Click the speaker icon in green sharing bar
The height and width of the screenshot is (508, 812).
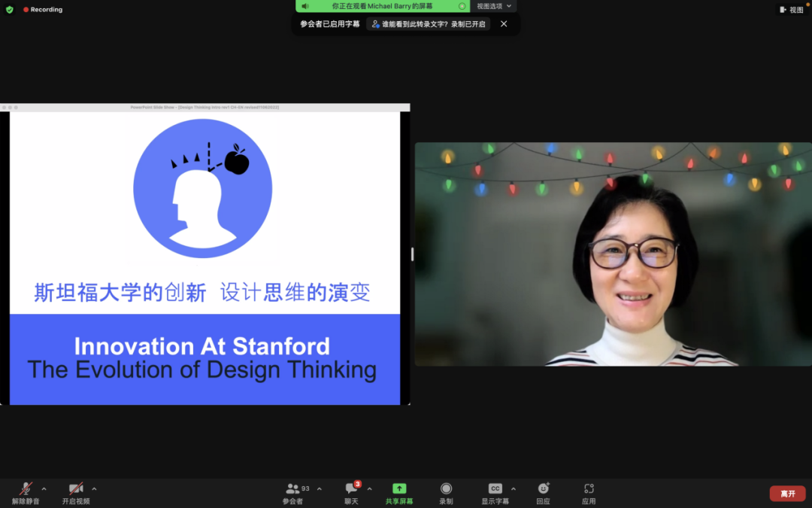(305, 6)
